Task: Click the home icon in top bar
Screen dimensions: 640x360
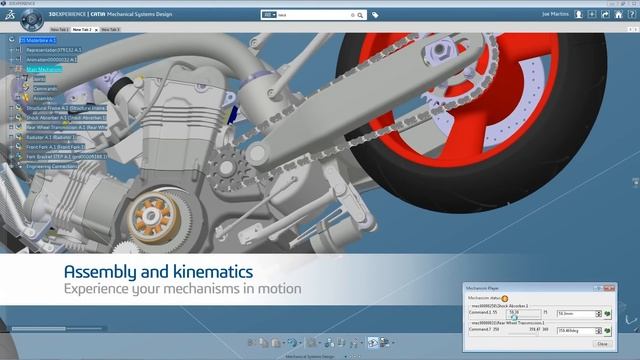Action: [x=619, y=14]
